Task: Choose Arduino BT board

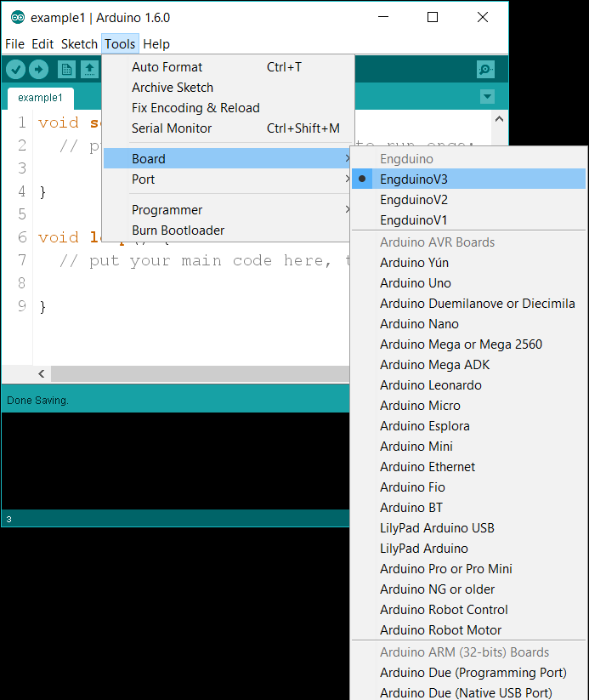Action: (x=468, y=508)
